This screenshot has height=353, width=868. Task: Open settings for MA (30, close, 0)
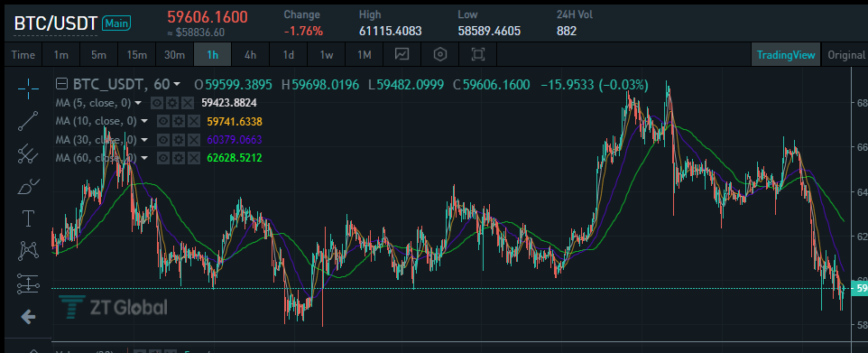(x=179, y=140)
